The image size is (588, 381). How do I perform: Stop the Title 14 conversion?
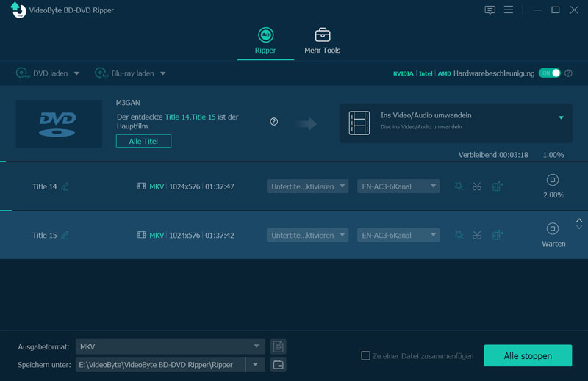tap(553, 180)
